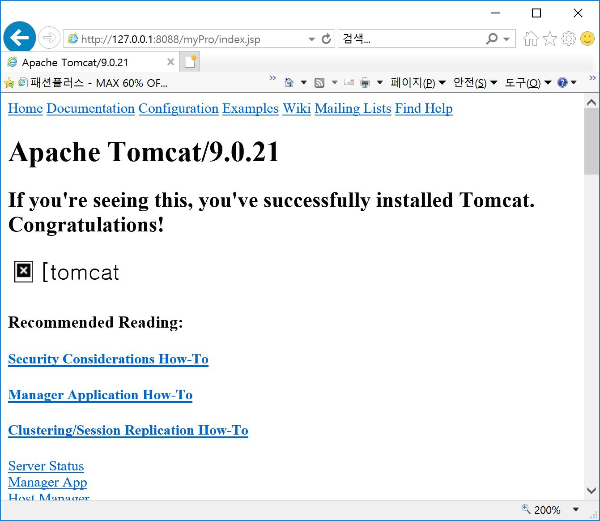
Task: Click the 200% zoom level text
Action: tap(547, 510)
